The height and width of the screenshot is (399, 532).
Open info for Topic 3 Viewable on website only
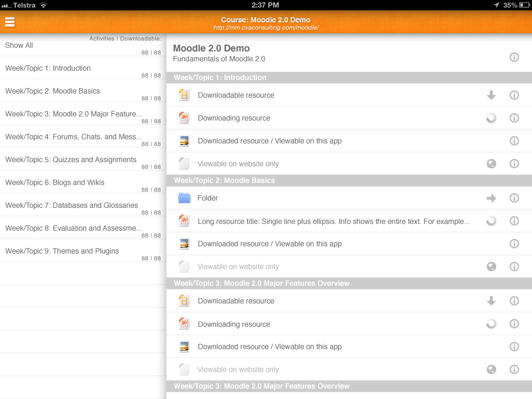[514, 369]
